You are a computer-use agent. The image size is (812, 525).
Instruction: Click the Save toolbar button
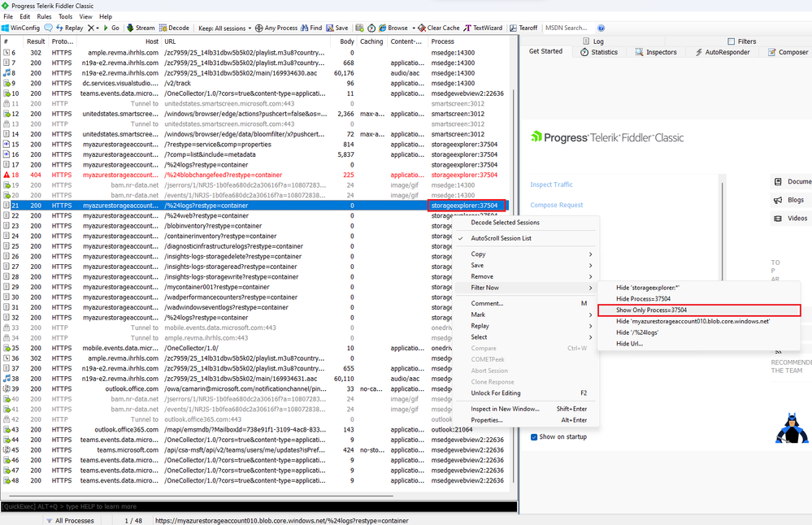point(337,28)
